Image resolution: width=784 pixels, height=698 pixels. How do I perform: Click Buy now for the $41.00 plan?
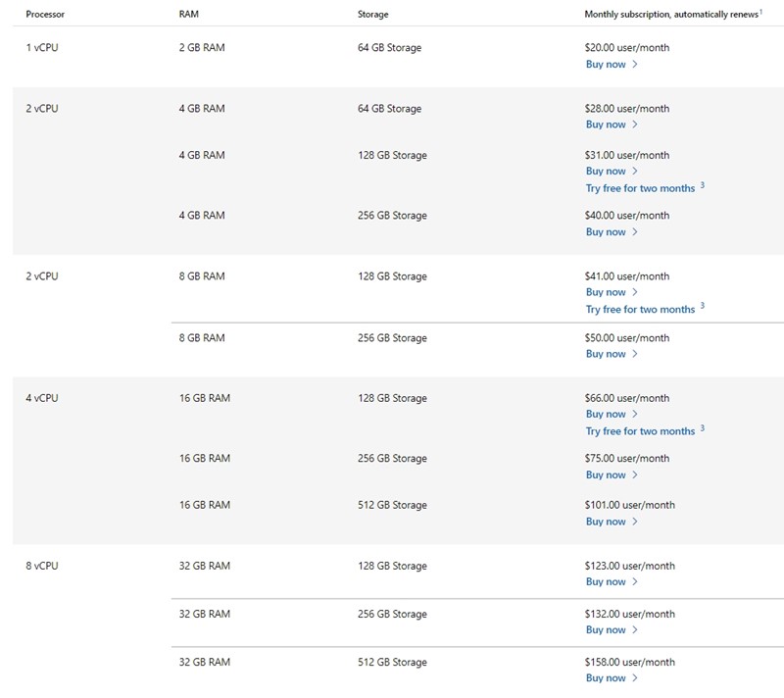pyautogui.click(x=606, y=293)
